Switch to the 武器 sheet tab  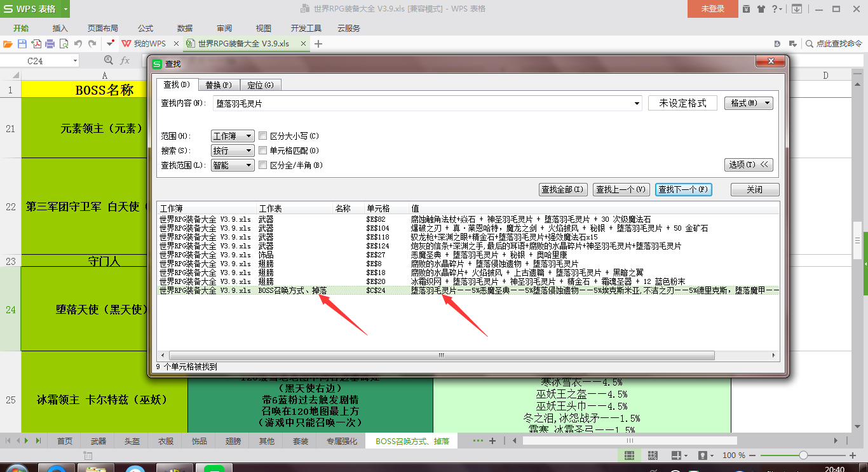pyautogui.click(x=98, y=441)
